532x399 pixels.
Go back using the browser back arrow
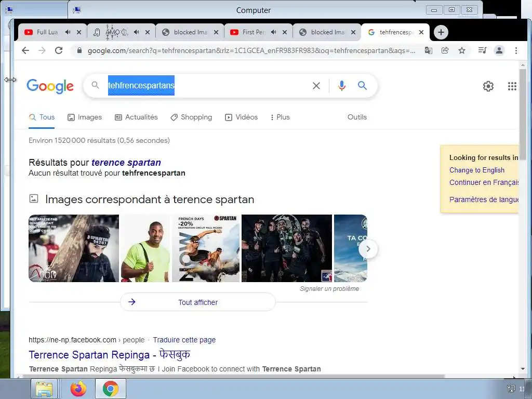coord(25,50)
